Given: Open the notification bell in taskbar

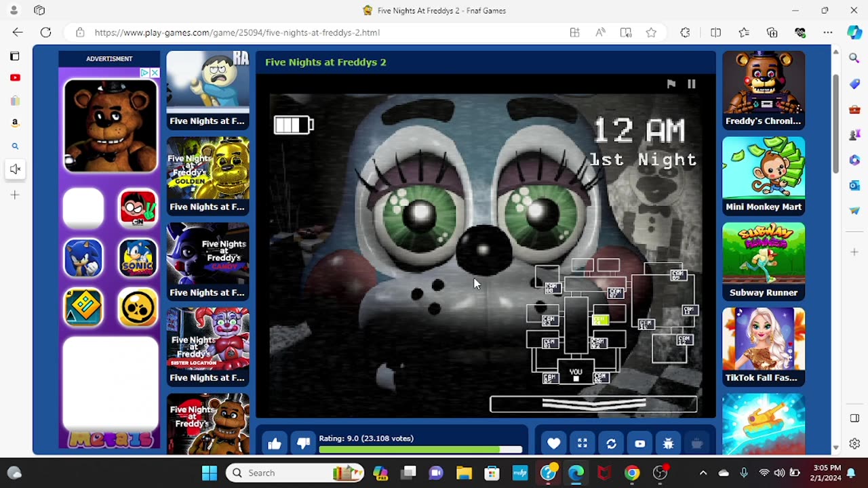Looking at the screenshot, I should point(851,472).
